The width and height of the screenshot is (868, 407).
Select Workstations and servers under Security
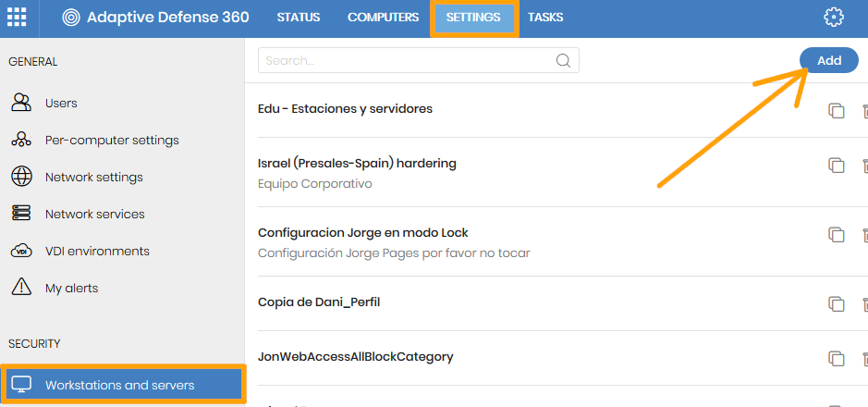pos(122,384)
